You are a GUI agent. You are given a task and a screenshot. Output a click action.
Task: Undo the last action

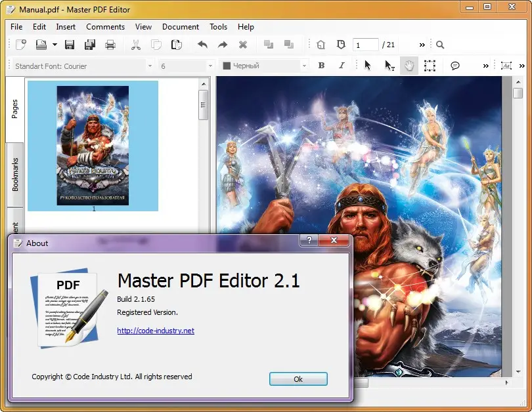pos(202,45)
